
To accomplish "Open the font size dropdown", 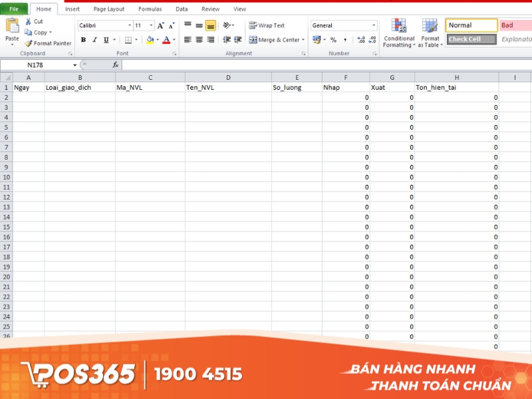I will click(x=150, y=25).
